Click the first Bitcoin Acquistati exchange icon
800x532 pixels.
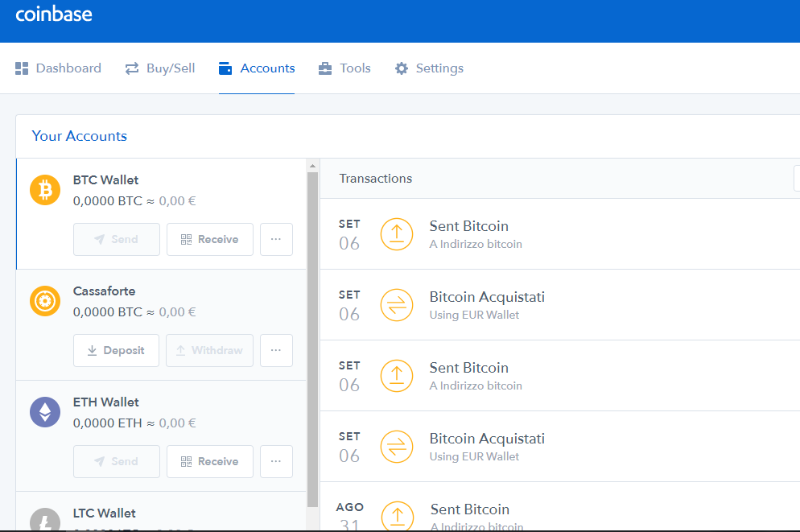[397, 305]
